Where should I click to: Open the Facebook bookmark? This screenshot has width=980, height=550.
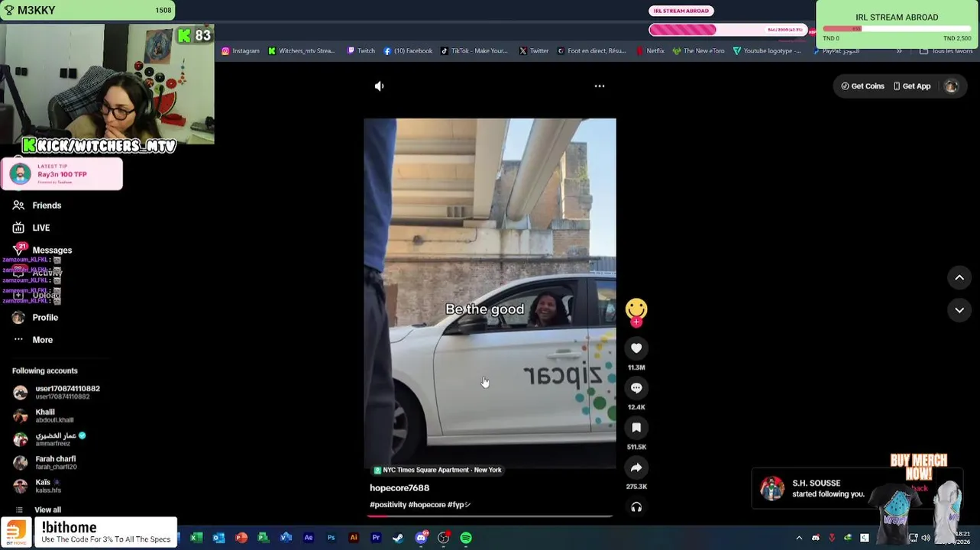[408, 51]
